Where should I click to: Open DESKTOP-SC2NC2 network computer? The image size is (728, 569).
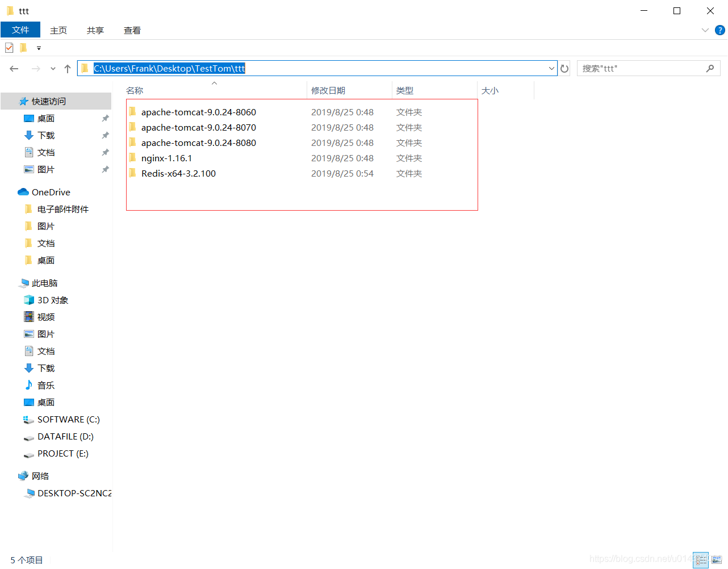coord(74,493)
